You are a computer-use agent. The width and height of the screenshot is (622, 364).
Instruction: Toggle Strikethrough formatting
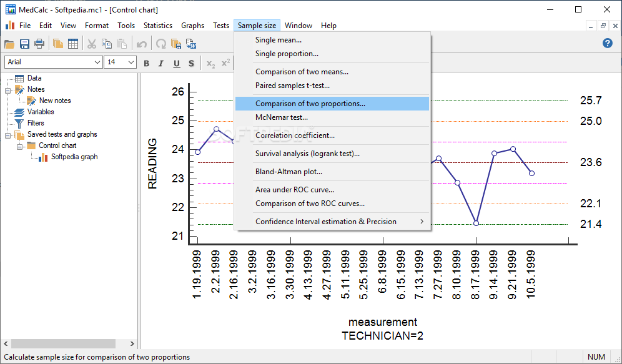(191, 63)
